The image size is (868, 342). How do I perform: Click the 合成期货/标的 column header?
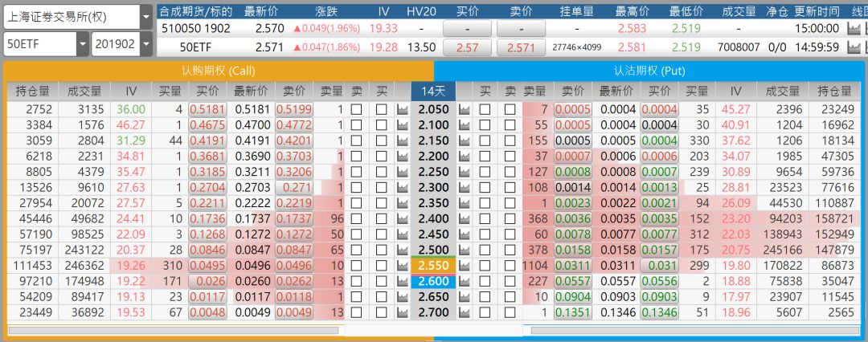click(196, 11)
